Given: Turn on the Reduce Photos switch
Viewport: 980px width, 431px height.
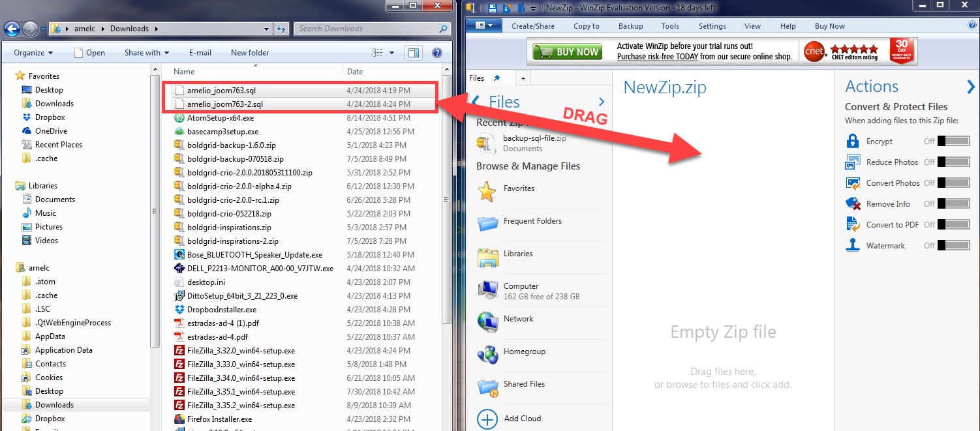Looking at the screenshot, I should click(953, 162).
